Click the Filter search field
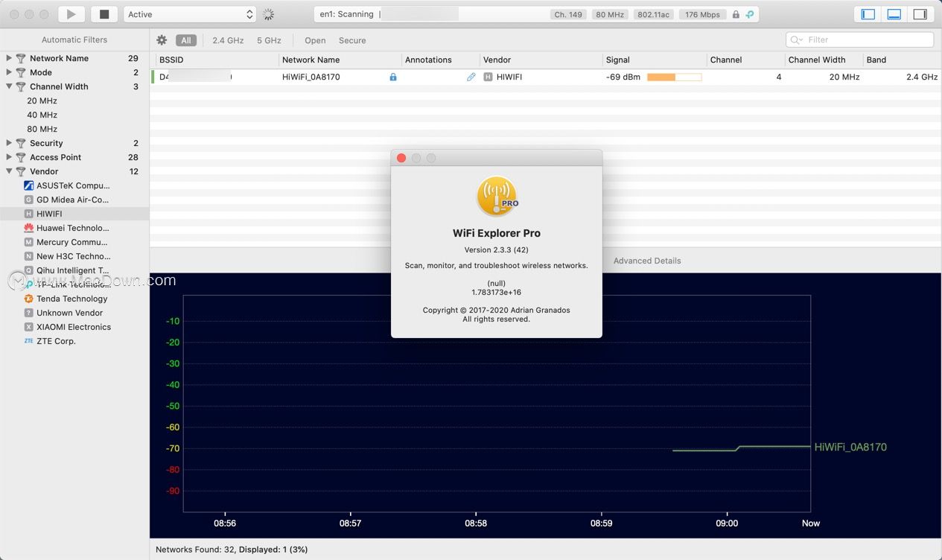Screen dimensions: 942x560 (x=859, y=39)
